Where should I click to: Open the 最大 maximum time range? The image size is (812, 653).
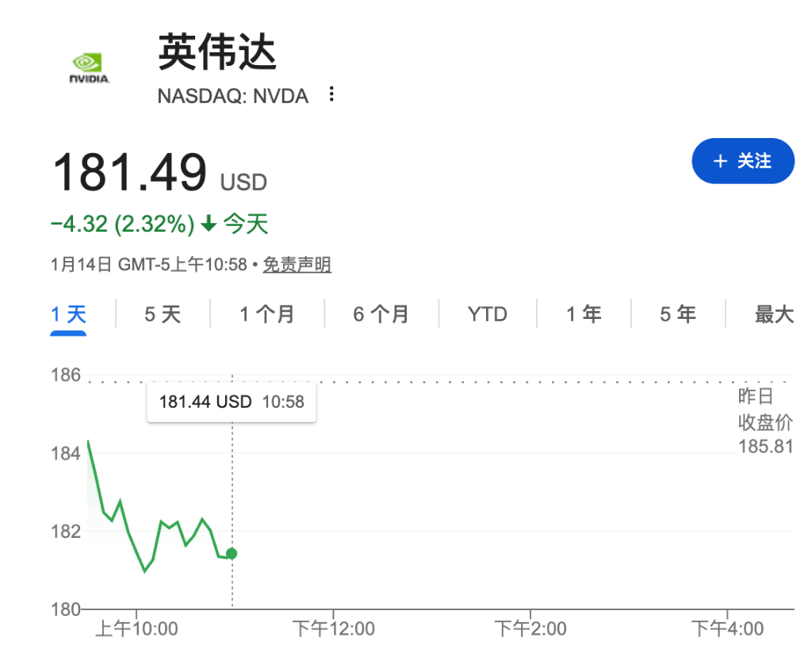point(775,314)
